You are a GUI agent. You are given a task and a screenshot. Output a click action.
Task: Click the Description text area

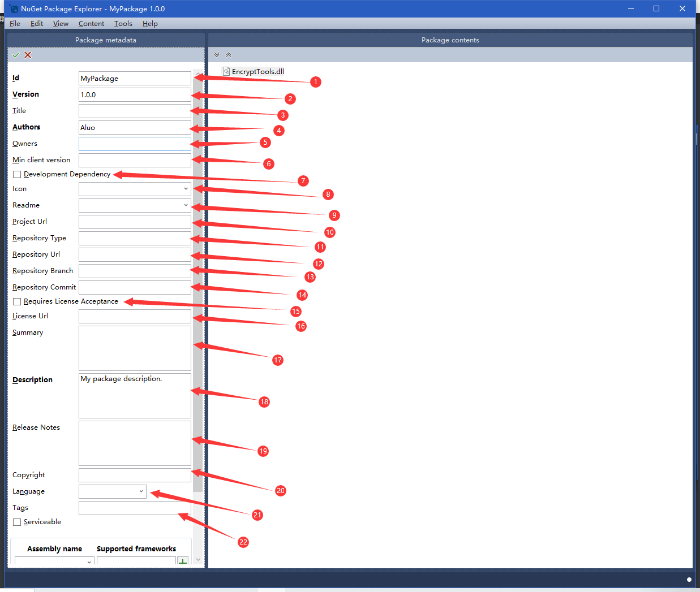click(x=135, y=396)
